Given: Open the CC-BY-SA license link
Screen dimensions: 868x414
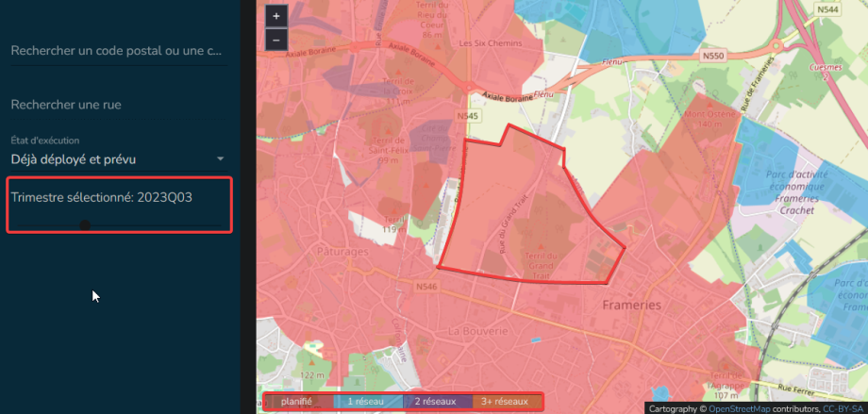Looking at the screenshot, I should coord(843,408).
